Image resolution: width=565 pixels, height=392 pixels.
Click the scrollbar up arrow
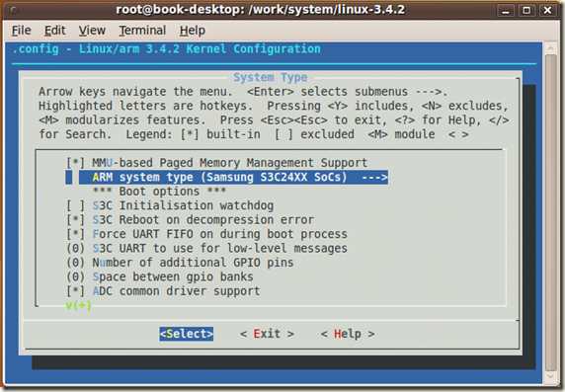(551, 48)
